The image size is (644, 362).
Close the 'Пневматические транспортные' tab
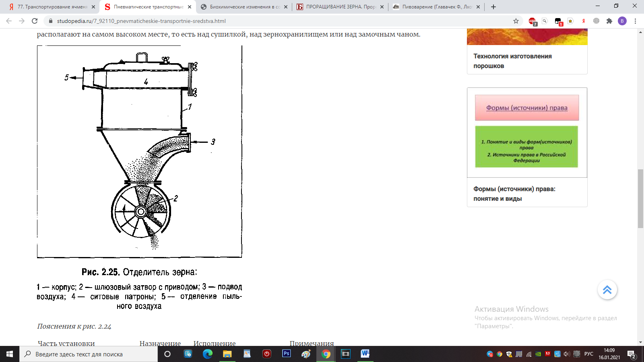pyautogui.click(x=190, y=7)
